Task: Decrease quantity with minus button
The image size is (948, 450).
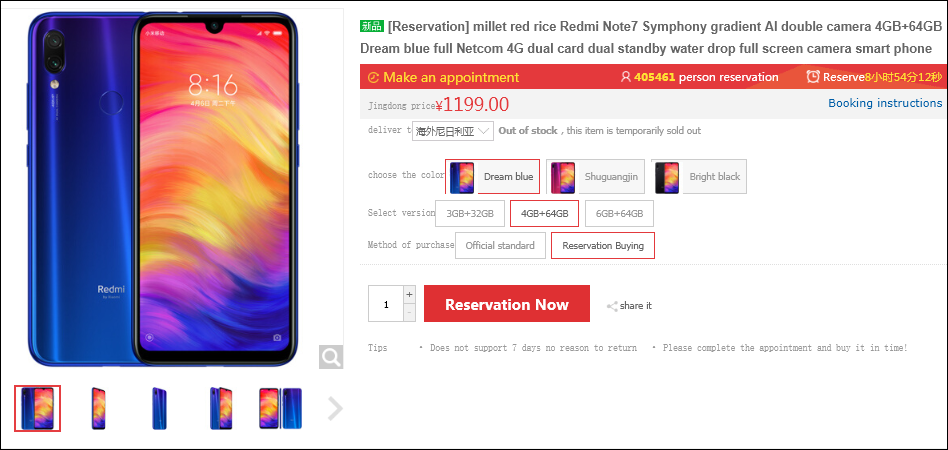Action: tap(409, 313)
